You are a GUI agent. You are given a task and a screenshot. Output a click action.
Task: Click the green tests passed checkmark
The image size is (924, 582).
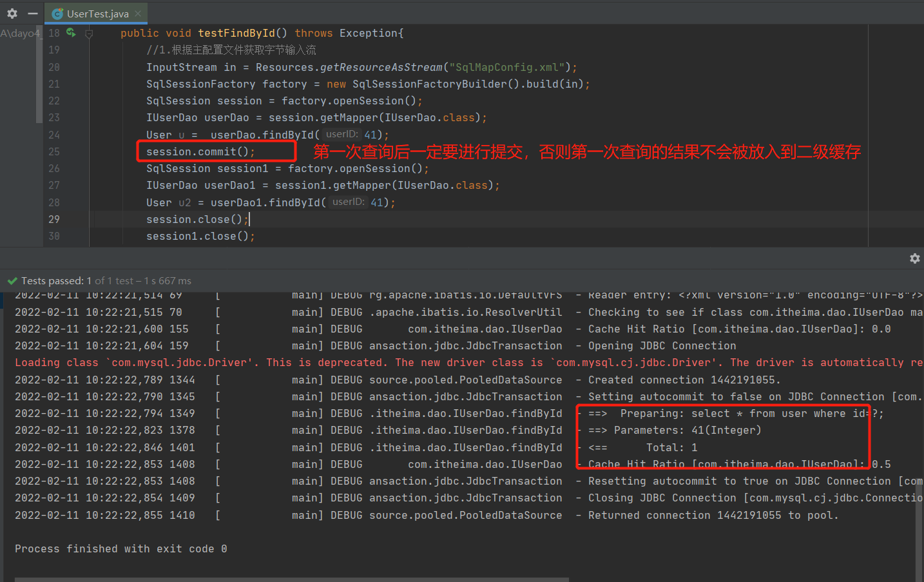click(x=12, y=281)
